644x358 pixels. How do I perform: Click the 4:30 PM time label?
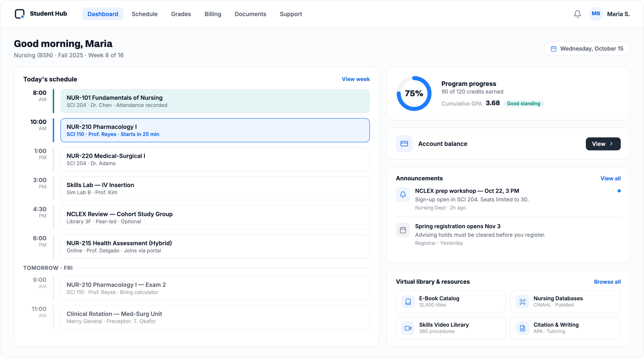[x=40, y=212]
